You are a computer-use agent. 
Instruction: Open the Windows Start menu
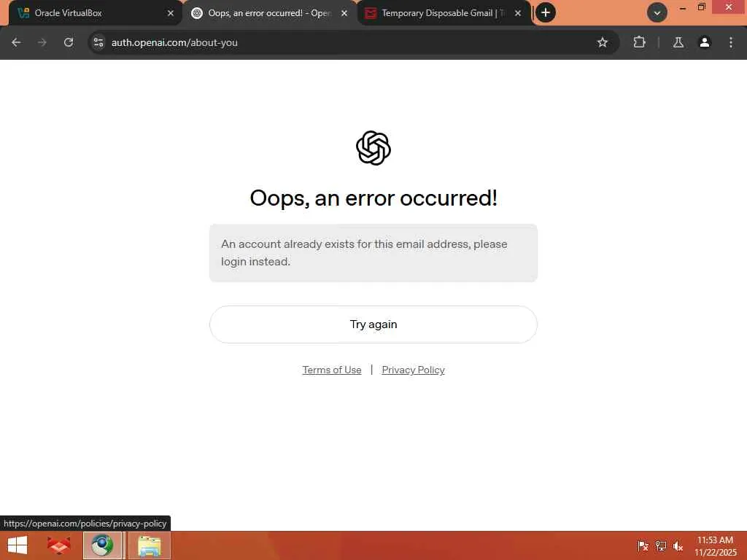[x=18, y=545]
